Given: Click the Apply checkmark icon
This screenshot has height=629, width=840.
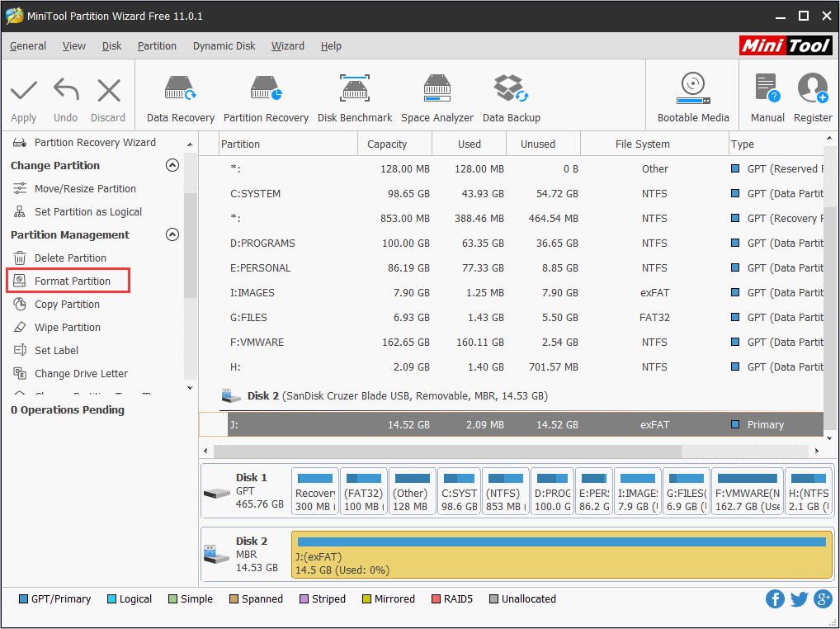Looking at the screenshot, I should coord(24,90).
